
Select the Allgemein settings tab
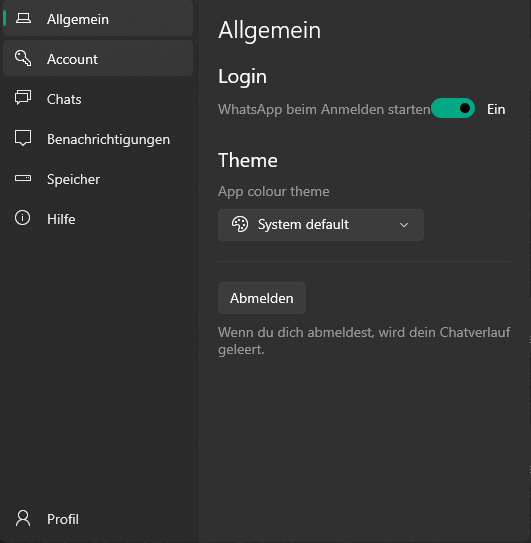click(x=98, y=18)
